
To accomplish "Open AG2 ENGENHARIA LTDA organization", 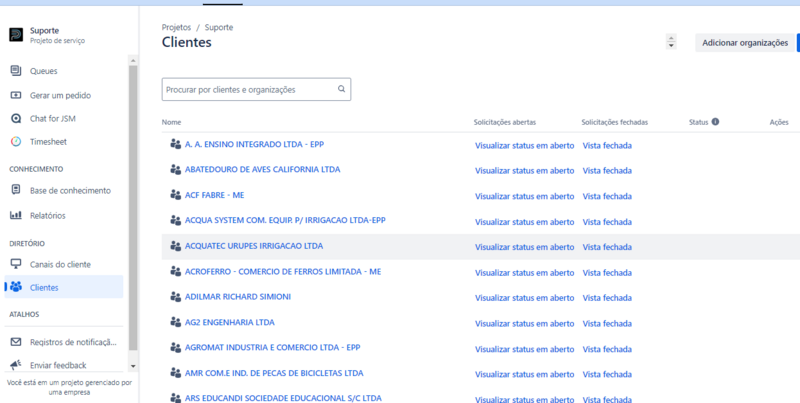I will [230, 322].
